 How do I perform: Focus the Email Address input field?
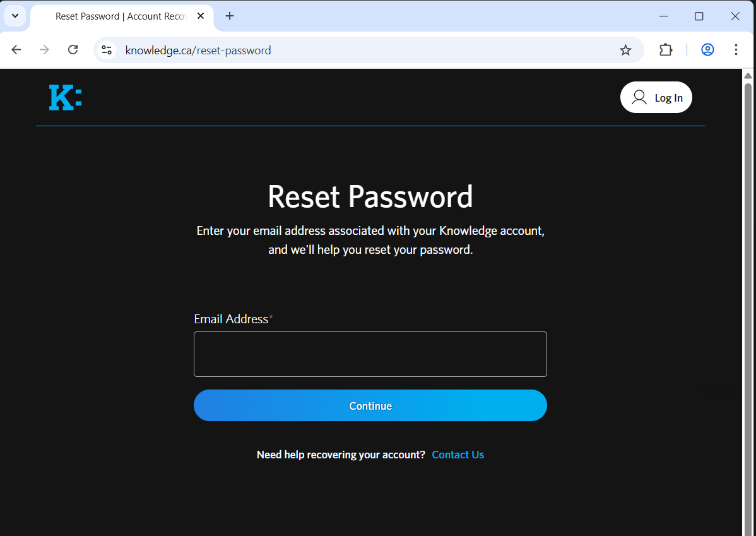(x=370, y=354)
